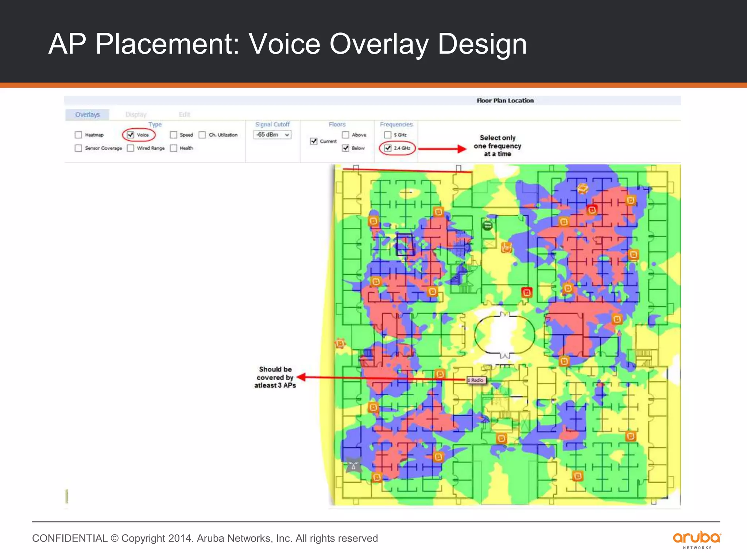Enable the 5 GHz frequency checkbox
The width and height of the screenshot is (747, 560).
pos(388,135)
